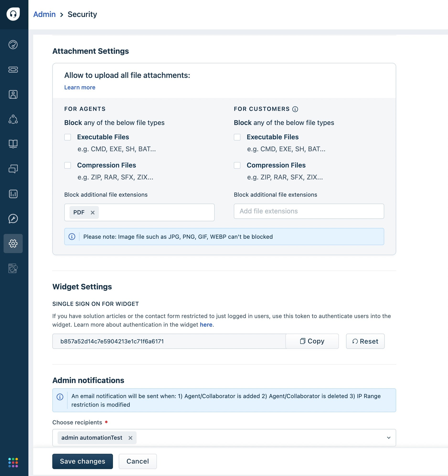Open the Contacts icon in sidebar
Viewport: 448px width, 476px height.
[x=13, y=95]
